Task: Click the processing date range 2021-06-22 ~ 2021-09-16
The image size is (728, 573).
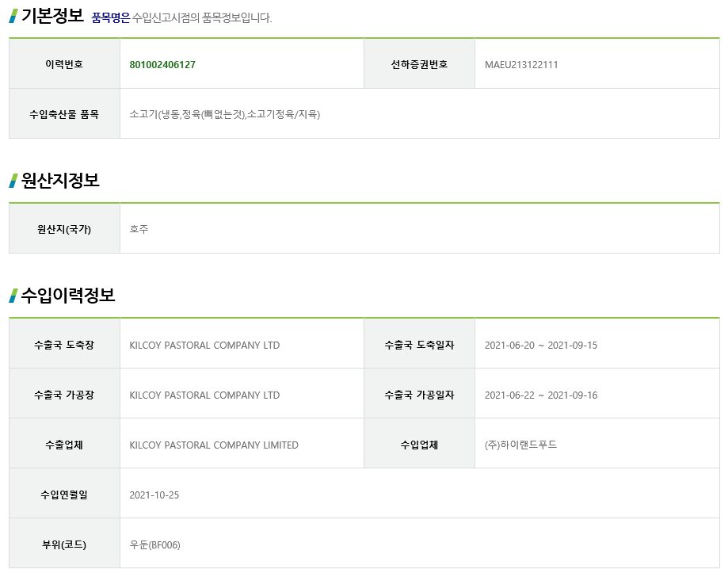Action: 541,395
